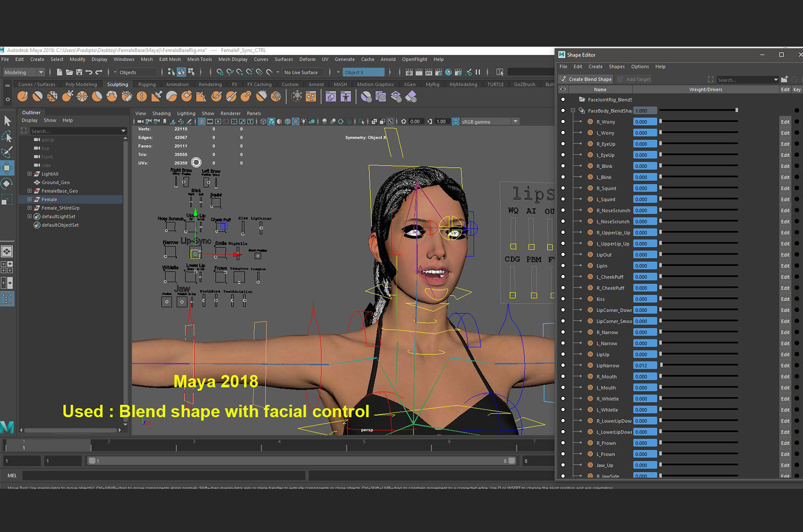Click Edit button for L_Frown

click(x=785, y=454)
